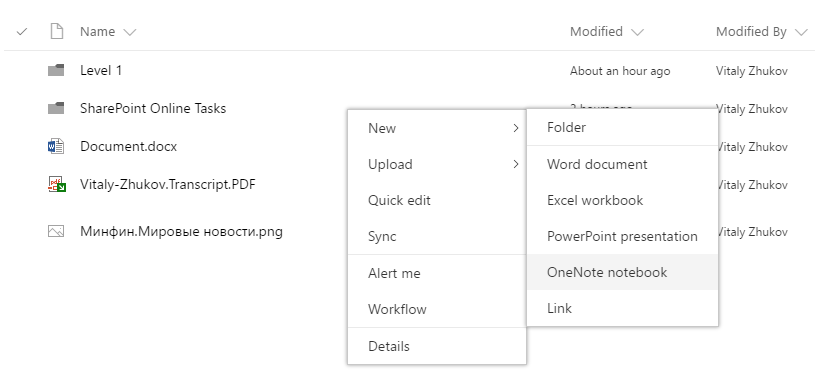815x370 pixels.
Task: Select Details in the context menu
Action: pyautogui.click(x=437, y=346)
